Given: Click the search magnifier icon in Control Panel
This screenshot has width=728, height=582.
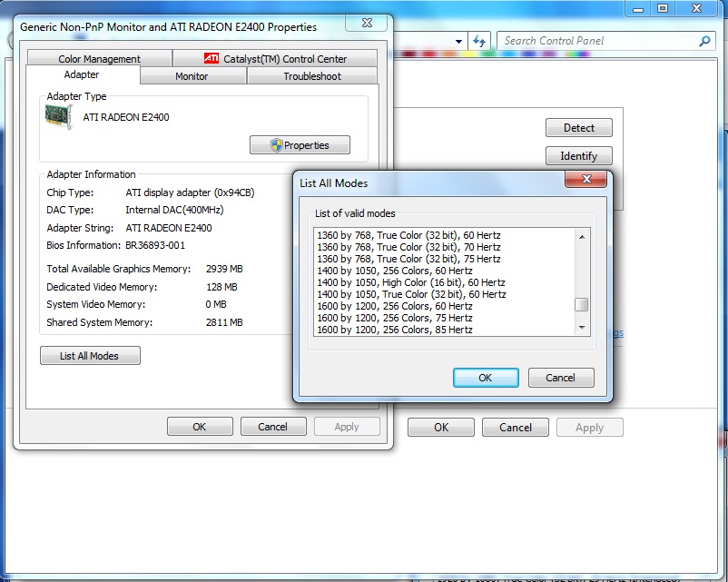Looking at the screenshot, I should tap(704, 42).
